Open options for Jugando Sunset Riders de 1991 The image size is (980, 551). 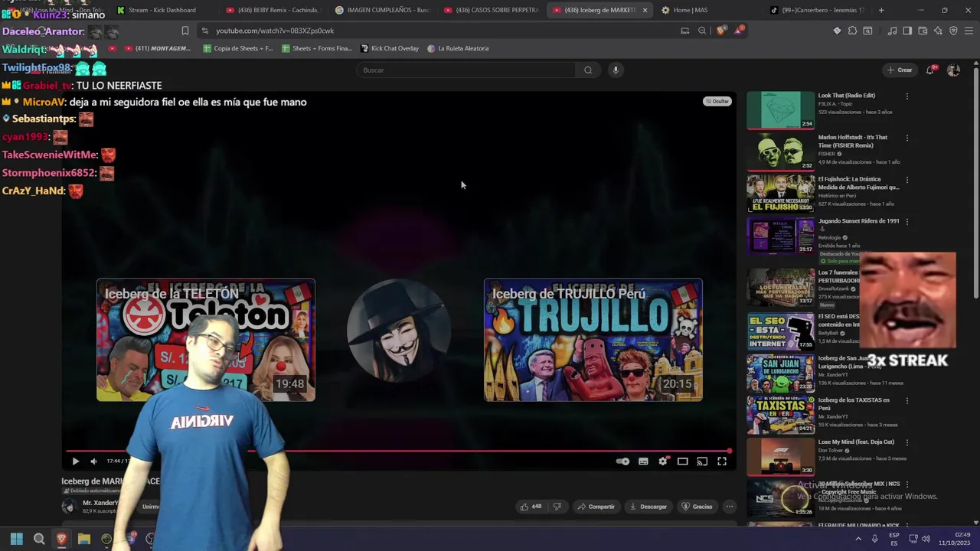click(x=906, y=222)
